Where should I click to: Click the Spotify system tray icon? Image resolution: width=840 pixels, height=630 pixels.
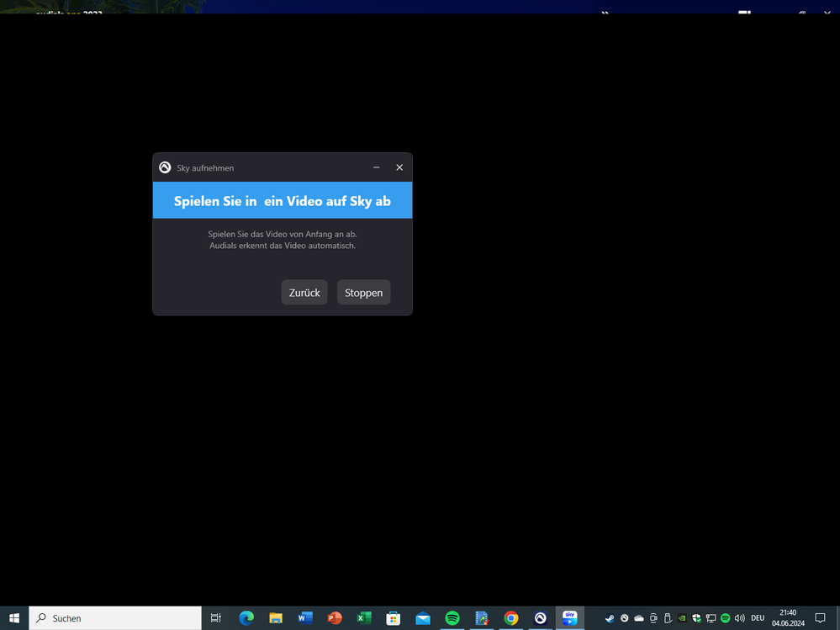pyautogui.click(x=726, y=618)
